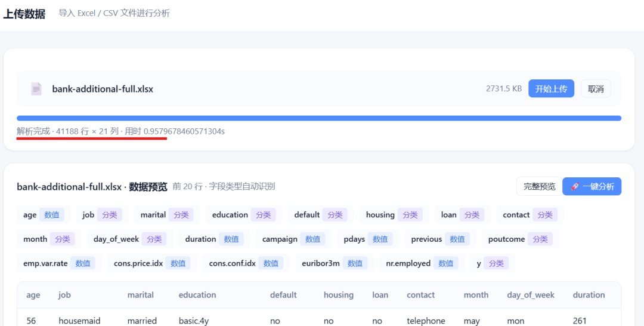This screenshot has height=326, width=644.
Task: Select the cons.conf.idx 数值 field chip
Action: point(246,263)
